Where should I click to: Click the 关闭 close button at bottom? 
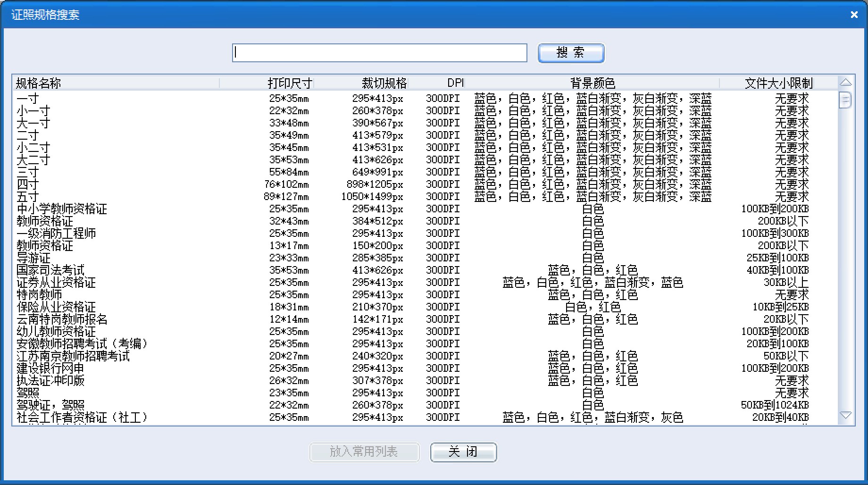pyautogui.click(x=463, y=452)
